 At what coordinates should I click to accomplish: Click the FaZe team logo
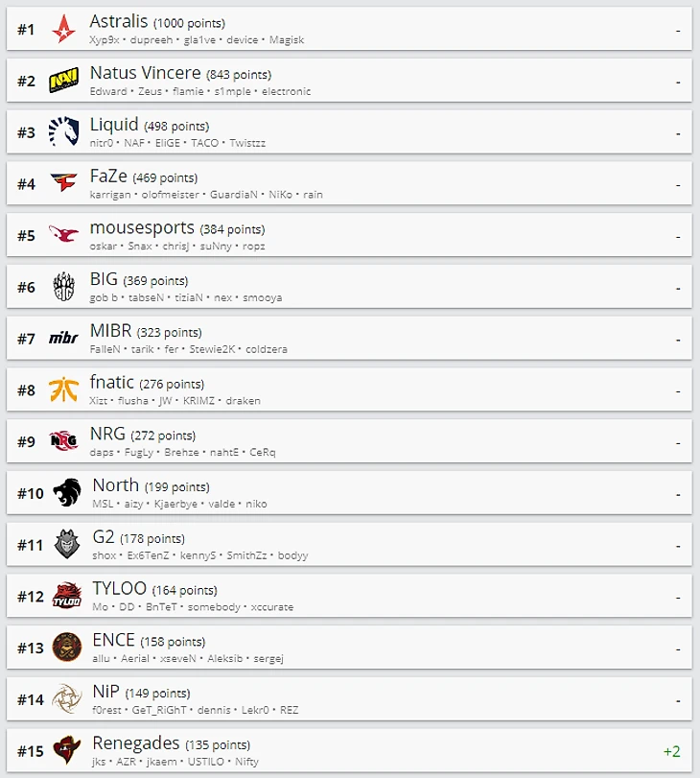tap(64, 183)
